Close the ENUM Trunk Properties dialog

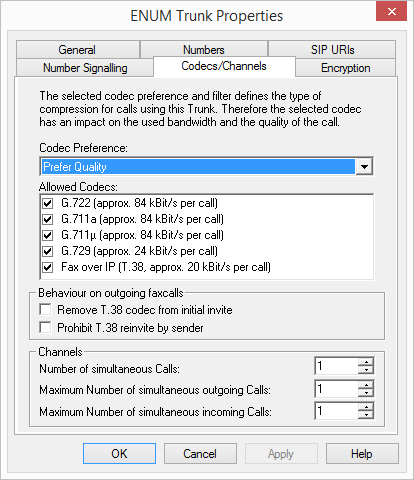[x=392, y=12]
